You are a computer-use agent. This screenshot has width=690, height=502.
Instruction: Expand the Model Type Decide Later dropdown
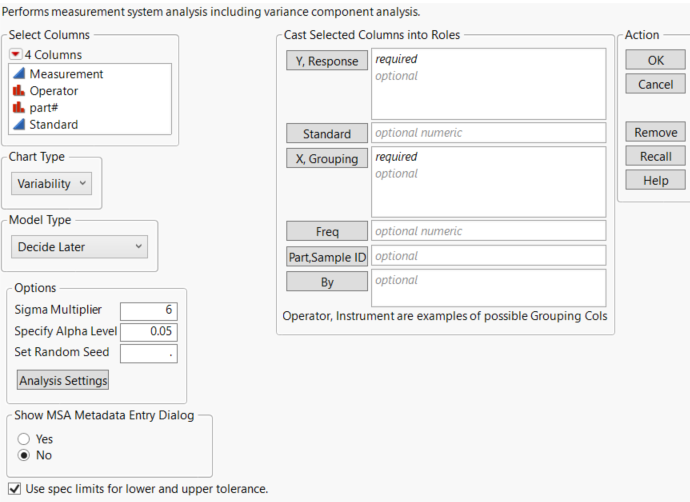[82, 246]
